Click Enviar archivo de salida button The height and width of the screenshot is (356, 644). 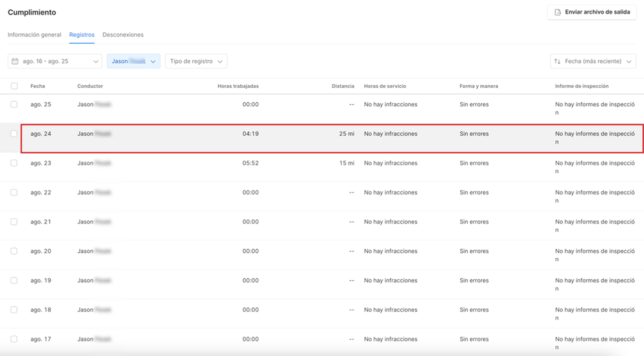(592, 12)
